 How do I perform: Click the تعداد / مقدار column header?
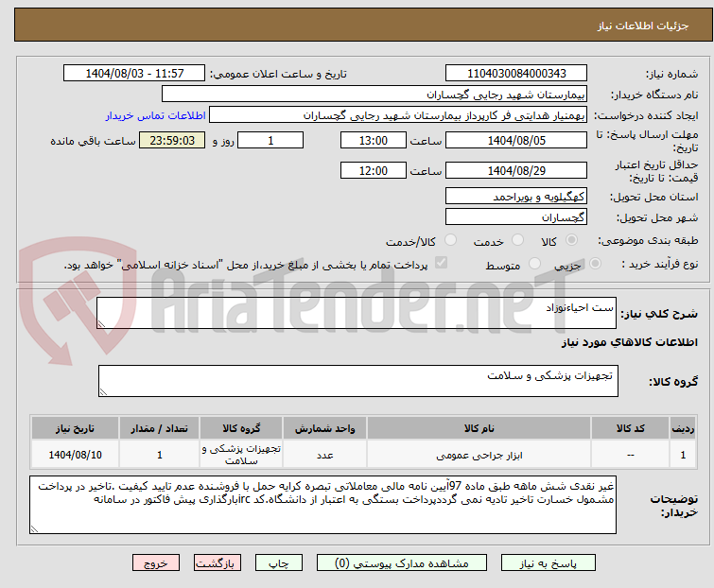160,428
